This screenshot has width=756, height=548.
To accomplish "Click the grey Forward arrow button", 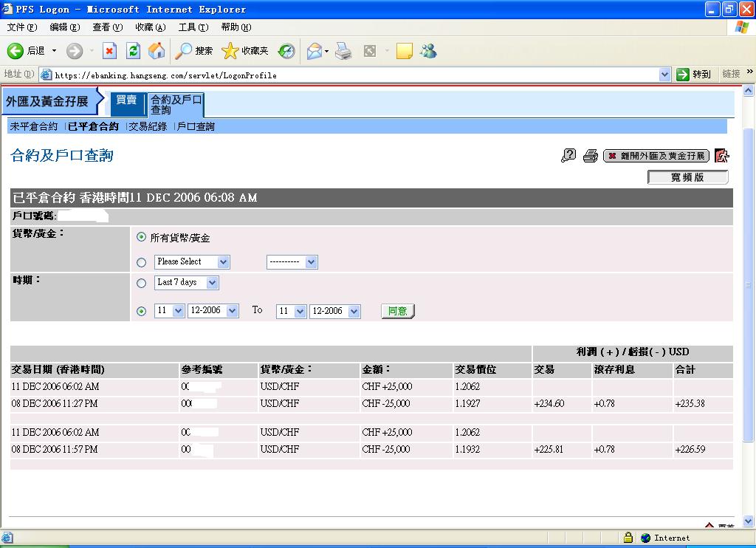I will tap(75, 51).
